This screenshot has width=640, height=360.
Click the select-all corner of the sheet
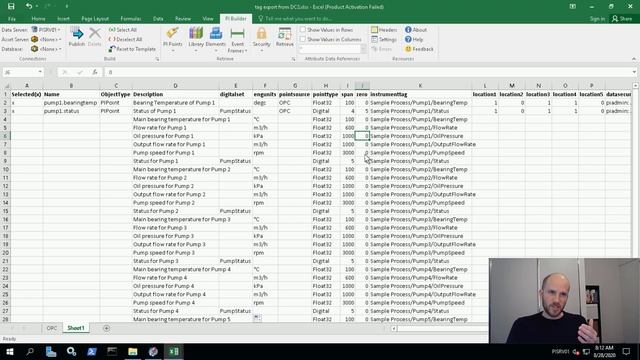(x=6, y=86)
